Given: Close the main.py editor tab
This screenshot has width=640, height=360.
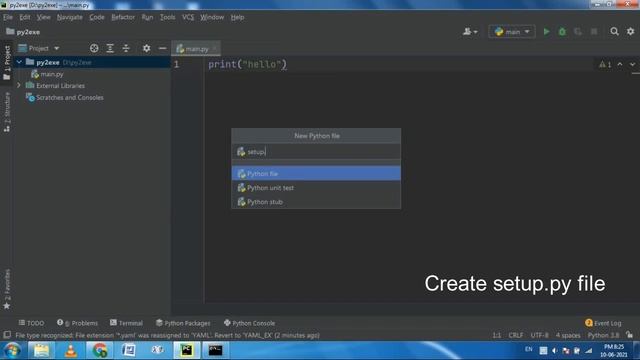Looking at the screenshot, I should 215,49.
